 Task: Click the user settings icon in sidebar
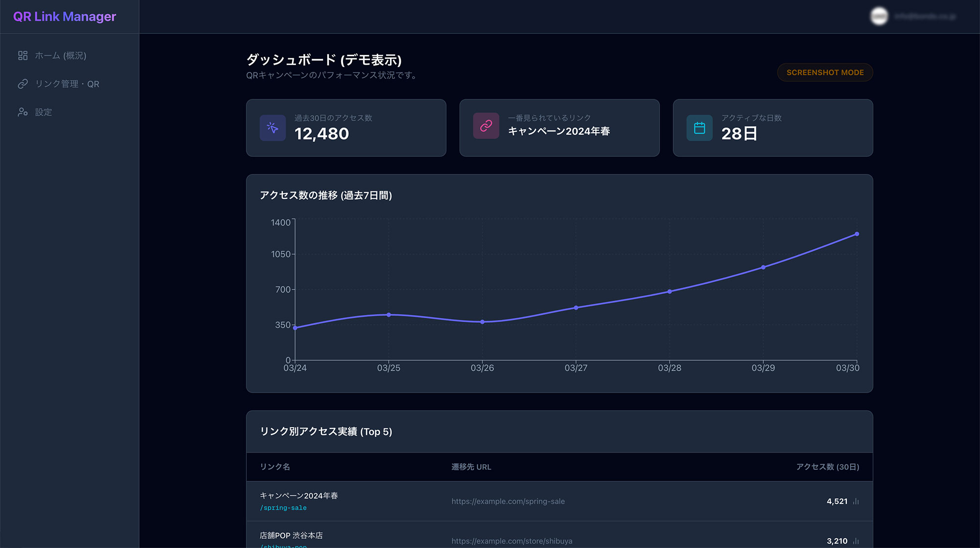click(23, 112)
